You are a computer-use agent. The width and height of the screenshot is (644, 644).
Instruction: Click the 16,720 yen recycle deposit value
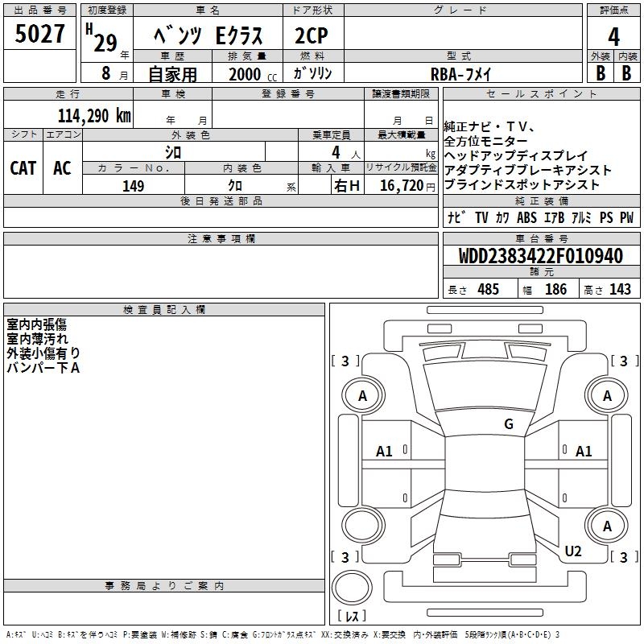click(x=401, y=187)
